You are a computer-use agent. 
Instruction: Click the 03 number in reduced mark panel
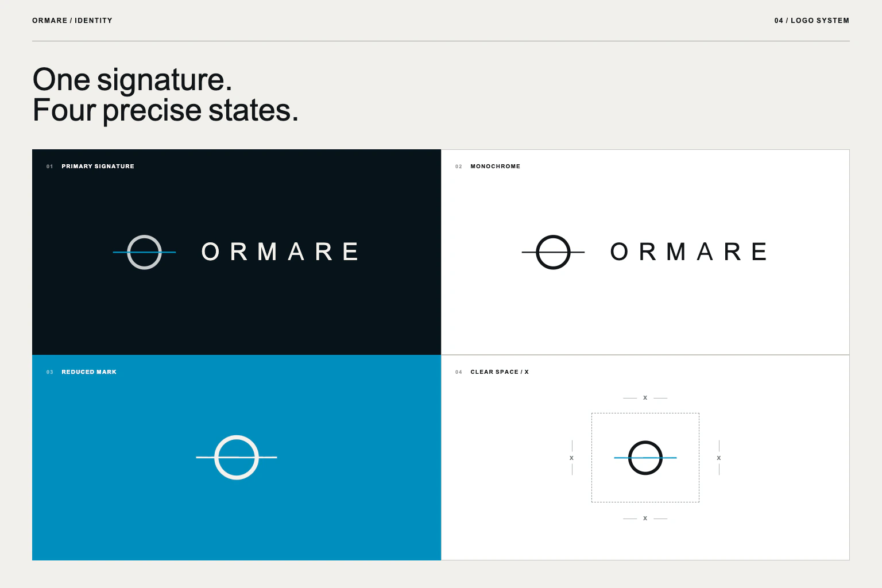pos(50,372)
